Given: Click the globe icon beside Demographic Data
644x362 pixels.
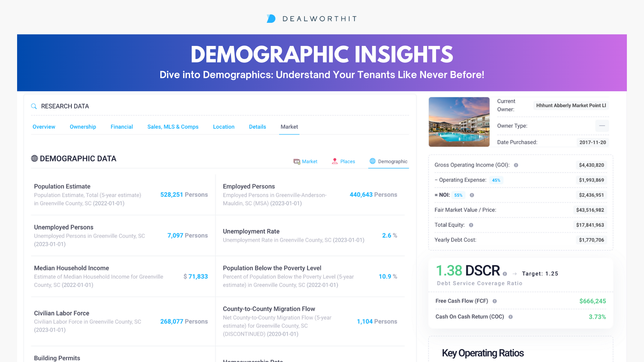Looking at the screenshot, I should 35,159.
